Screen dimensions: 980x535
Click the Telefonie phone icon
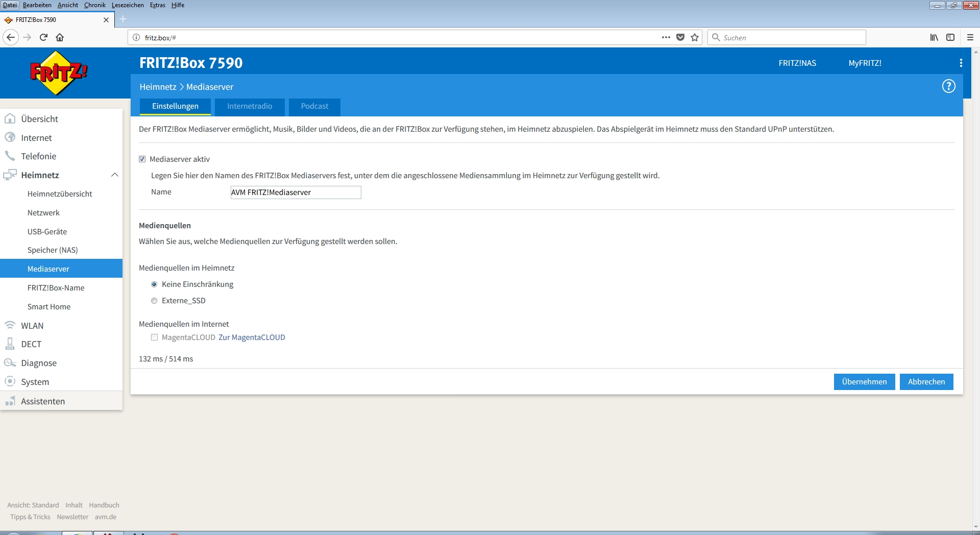pos(10,156)
